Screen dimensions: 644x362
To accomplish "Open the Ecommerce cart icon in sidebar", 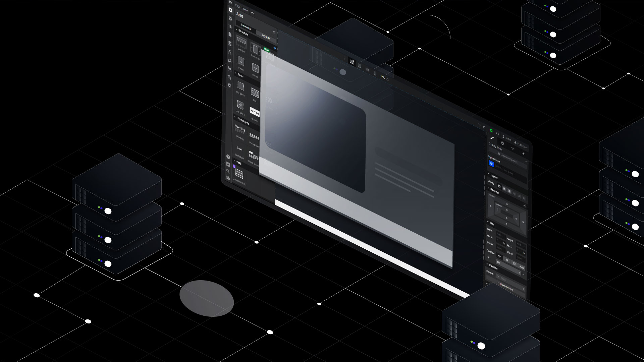I will pos(230,69).
